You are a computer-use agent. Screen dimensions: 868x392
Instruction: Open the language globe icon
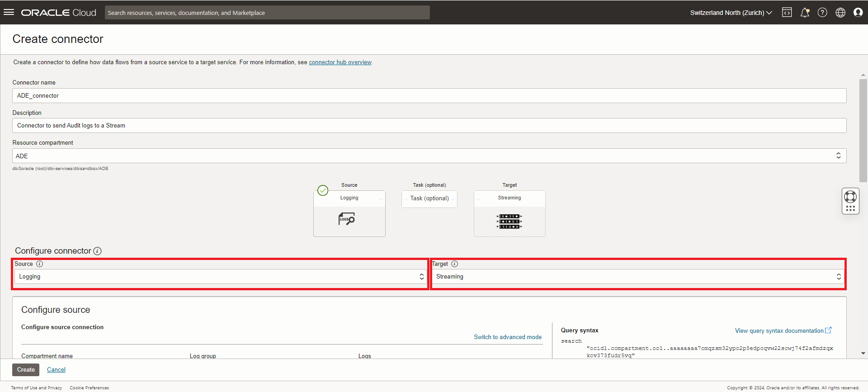(840, 13)
